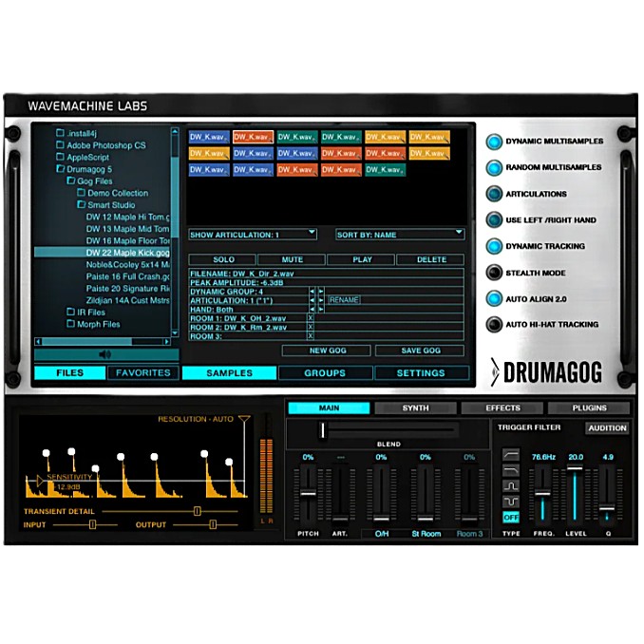Enable Stealth Mode
644x644 pixels.
(494, 273)
